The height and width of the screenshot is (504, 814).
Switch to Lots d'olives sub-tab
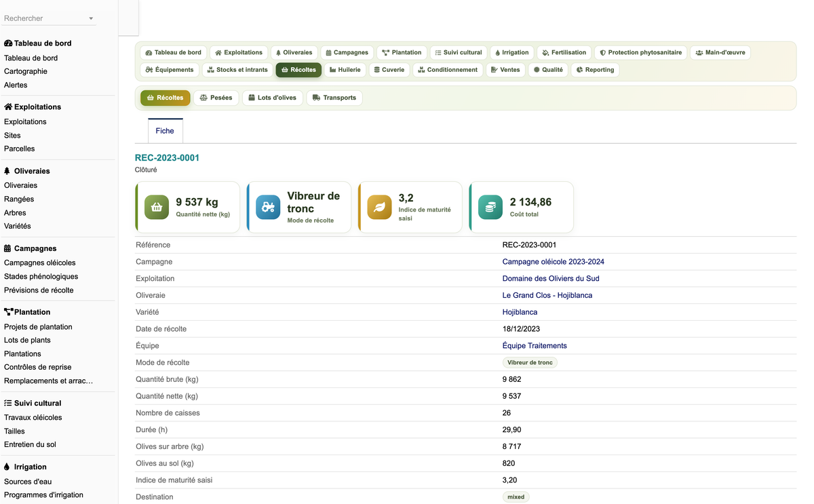(x=272, y=98)
